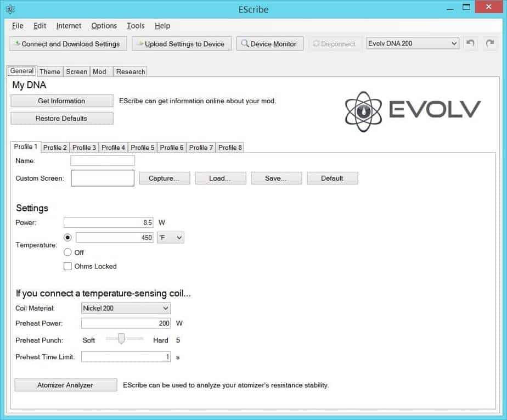Screen dimensions: 507x420
Task: Expand the Evolv DNA 200 device dropdown
Action: click(413, 43)
